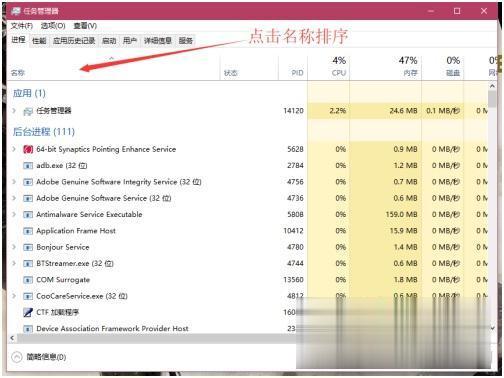Click the 0.1 MB/秒 disk value
This screenshot has height=378, width=504.
point(443,111)
